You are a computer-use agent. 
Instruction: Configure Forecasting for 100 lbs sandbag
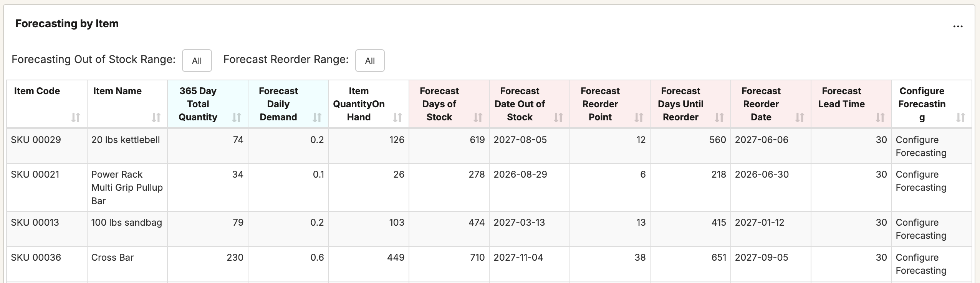(x=921, y=229)
